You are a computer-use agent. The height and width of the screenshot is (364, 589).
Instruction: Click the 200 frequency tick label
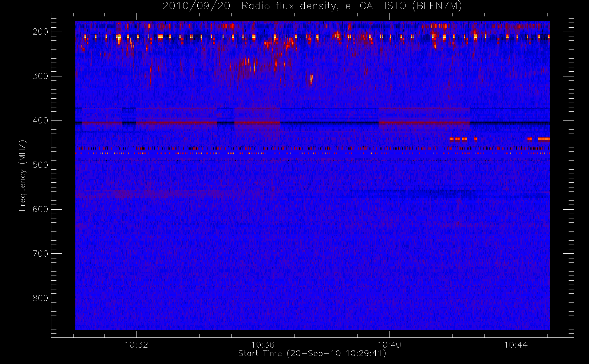pyautogui.click(x=40, y=32)
